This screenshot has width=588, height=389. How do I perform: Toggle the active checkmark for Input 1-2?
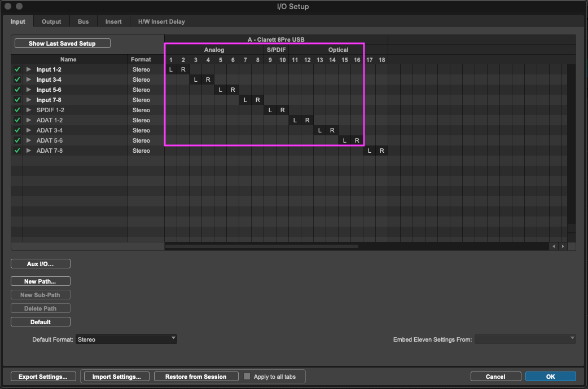coord(17,69)
